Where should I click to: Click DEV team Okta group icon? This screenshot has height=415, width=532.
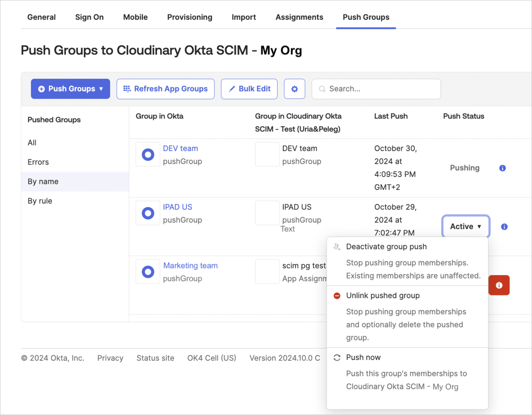[x=148, y=154]
